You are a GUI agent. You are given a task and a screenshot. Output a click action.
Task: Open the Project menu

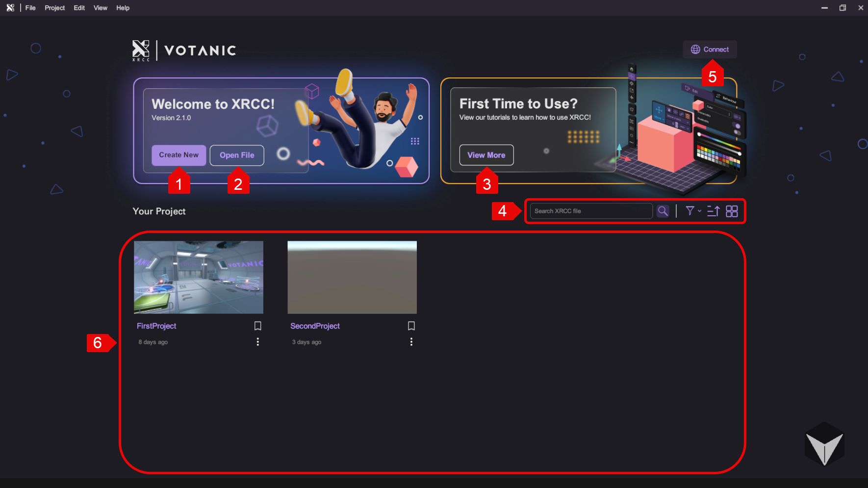54,8
